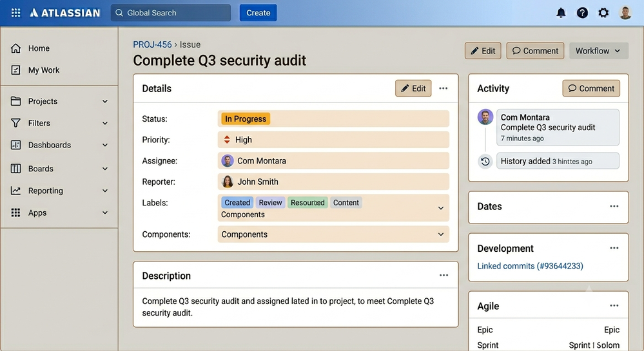Image resolution: width=644 pixels, height=351 pixels.
Task: Click Edit in the Details panel
Action: 413,88
